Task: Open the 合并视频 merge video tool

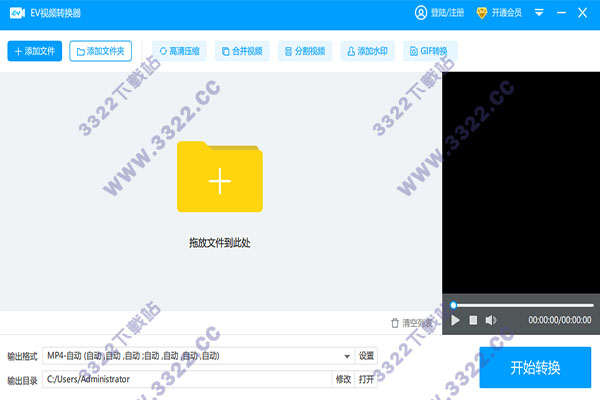Action: 242,51
